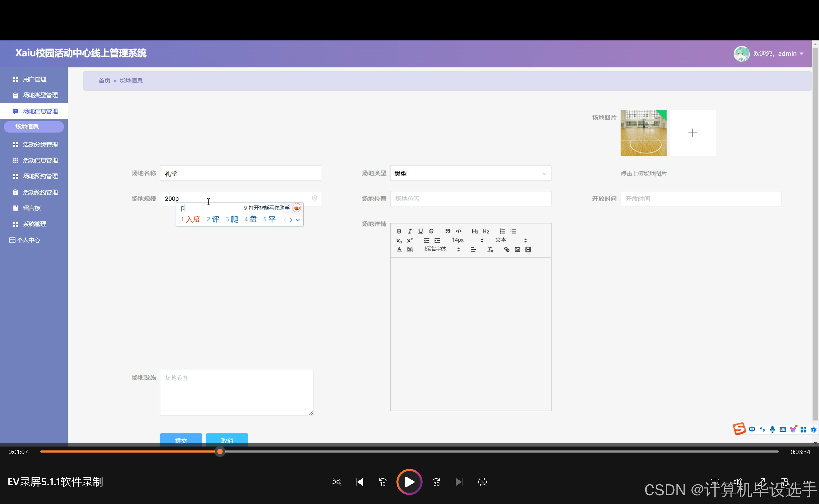Viewport: 819px width, 504px height.
Task: Click the admin avatar picture
Action: [x=742, y=54]
